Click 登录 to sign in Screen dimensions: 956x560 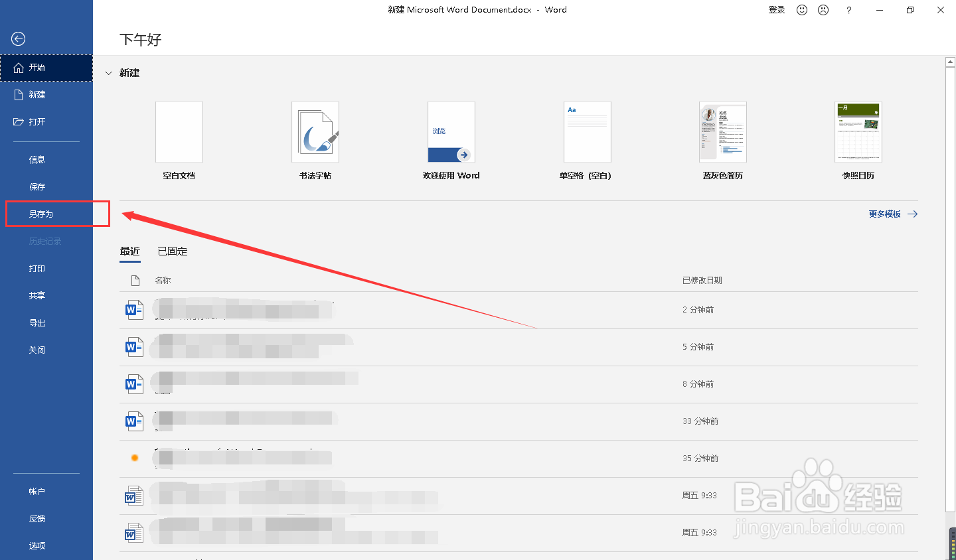(x=777, y=10)
